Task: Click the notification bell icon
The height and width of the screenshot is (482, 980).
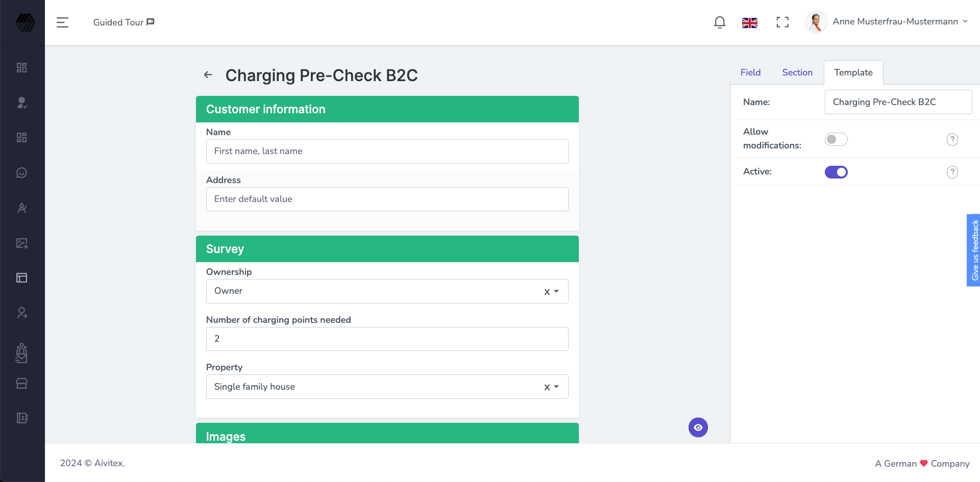Action: point(719,22)
